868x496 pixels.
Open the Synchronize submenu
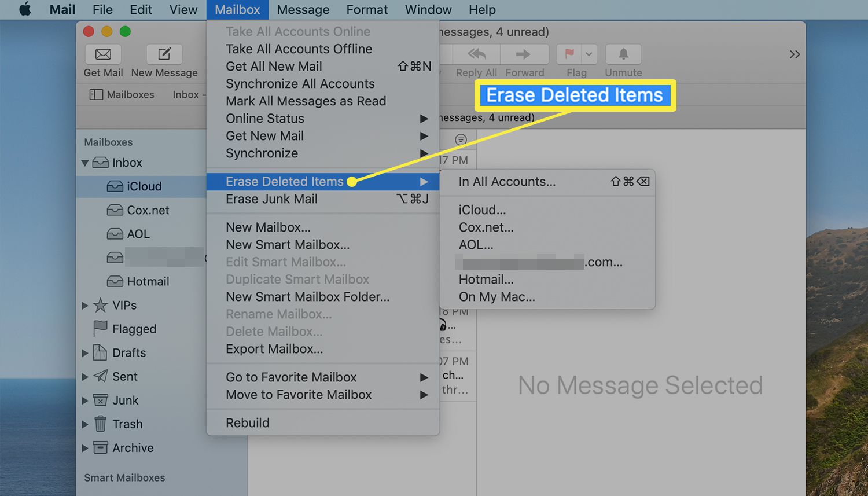coord(323,153)
